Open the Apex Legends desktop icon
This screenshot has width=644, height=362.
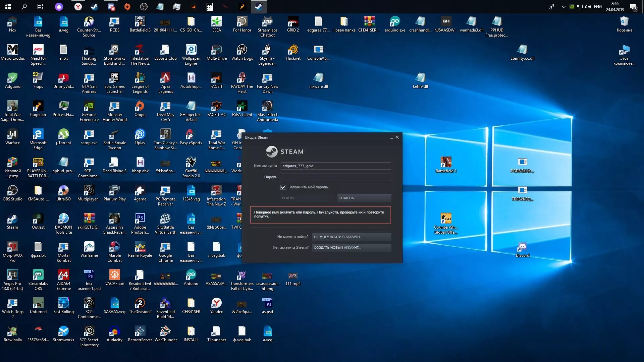point(165,83)
